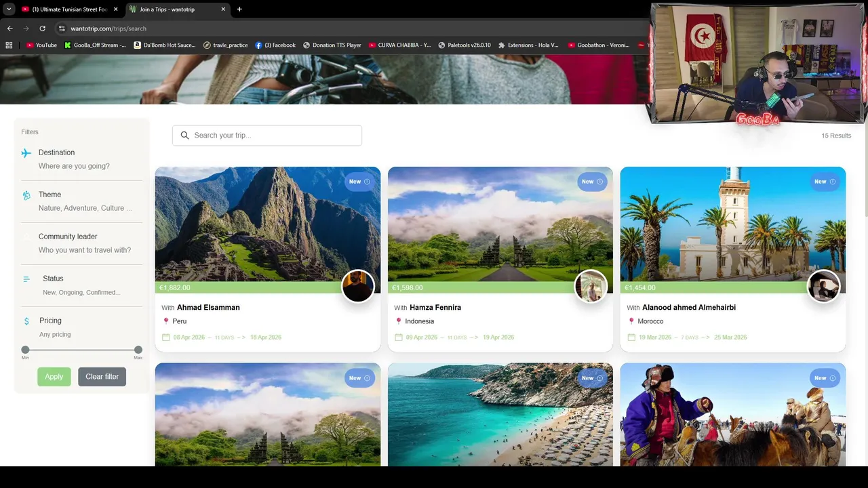Open the site information icon in address bar
Screen dimensions: 868x488
click(62, 28)
